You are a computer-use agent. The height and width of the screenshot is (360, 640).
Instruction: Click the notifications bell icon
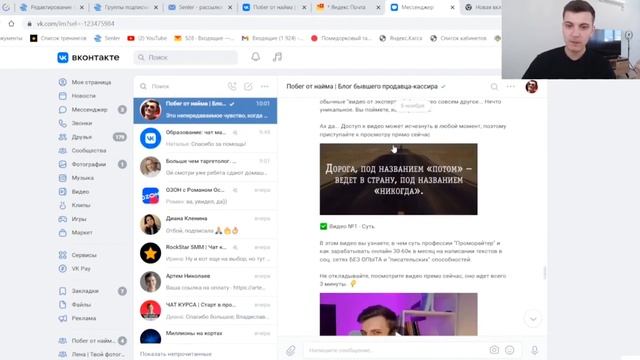click(x=256, y=57)
